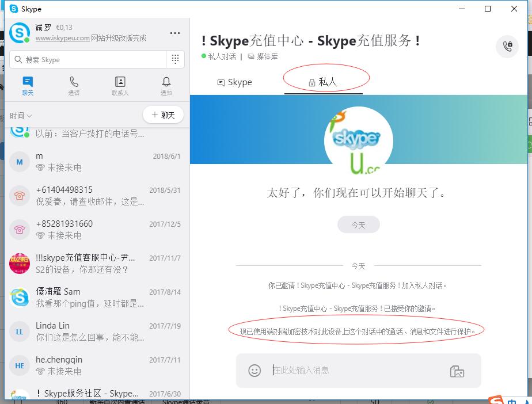Open the 媒体库 media gallery
The width and height of the screenshot is (532, 404).
click(263, 56)
